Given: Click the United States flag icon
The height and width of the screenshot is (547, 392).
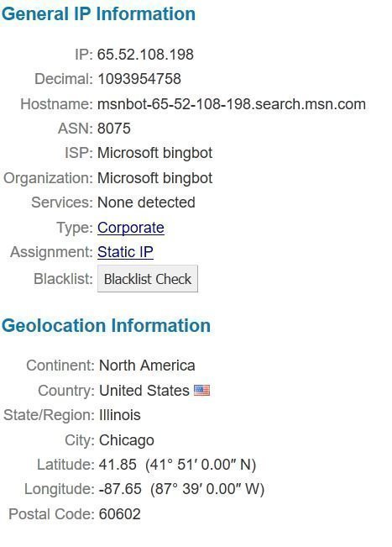Looking at the screenshot, I should coord(201,390).
